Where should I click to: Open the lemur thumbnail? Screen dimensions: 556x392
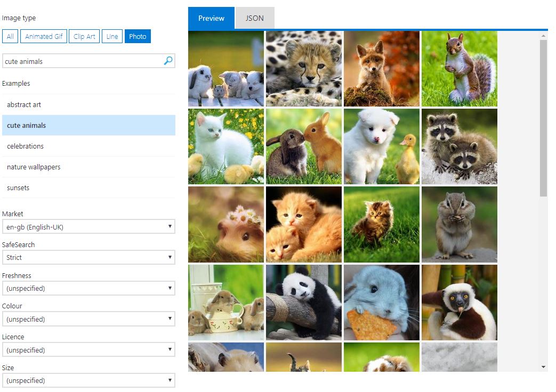[460, 303]
